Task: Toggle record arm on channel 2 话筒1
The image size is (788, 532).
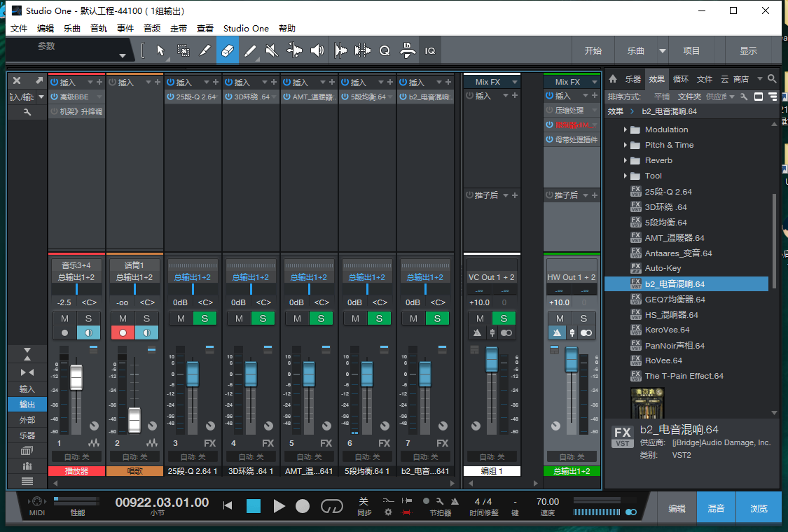Action: point(123,332)
